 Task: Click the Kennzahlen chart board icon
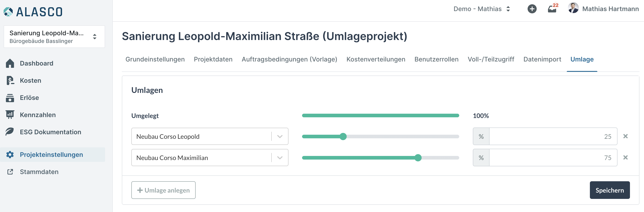tap(10, 115)
